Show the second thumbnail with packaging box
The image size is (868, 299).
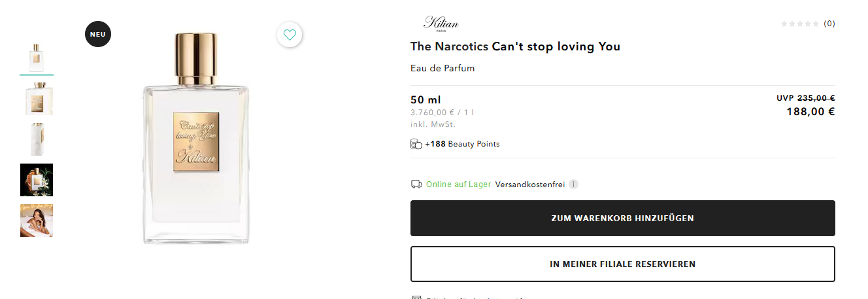[x=37, y=98]
